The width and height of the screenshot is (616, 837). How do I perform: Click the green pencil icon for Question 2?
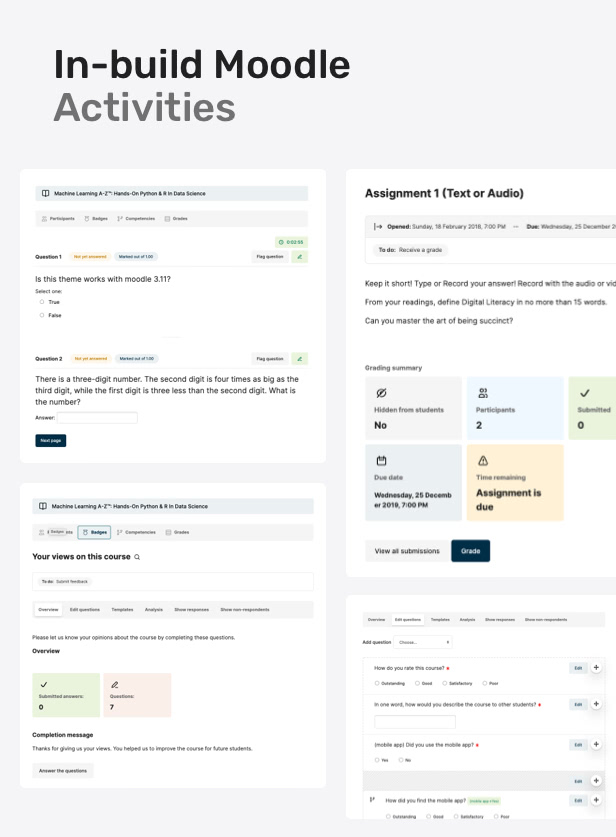click(x=299, y=359)
